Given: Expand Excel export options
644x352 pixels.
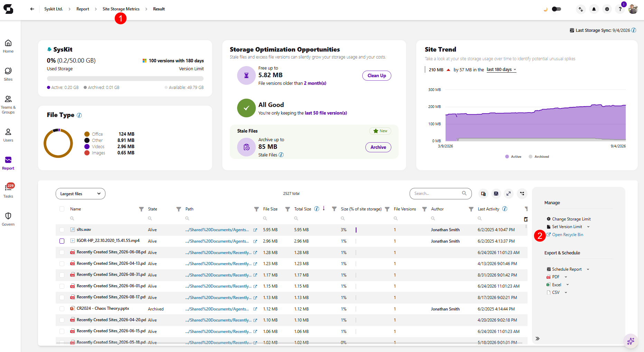Looking at the screenshot, I should 568,285.
